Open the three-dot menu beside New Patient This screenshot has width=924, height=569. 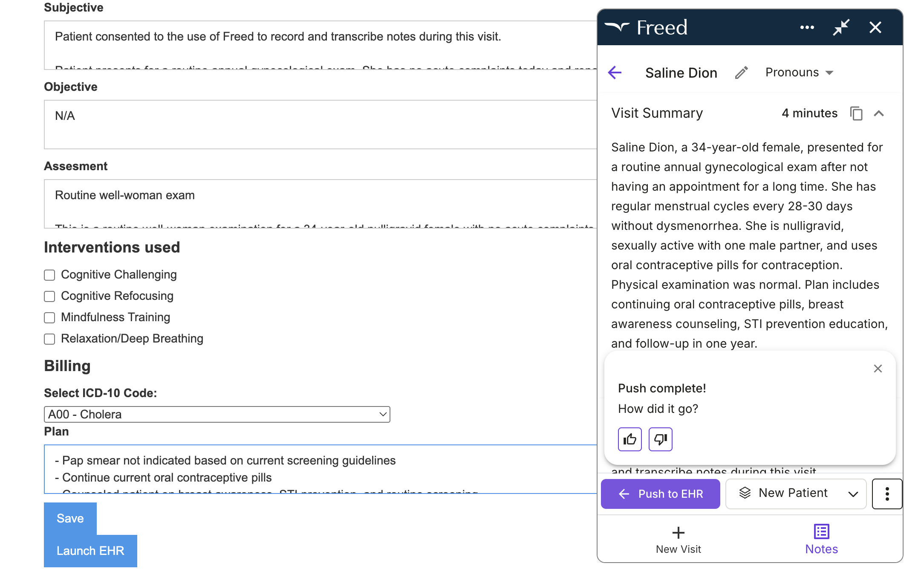(x=887, y=494)
